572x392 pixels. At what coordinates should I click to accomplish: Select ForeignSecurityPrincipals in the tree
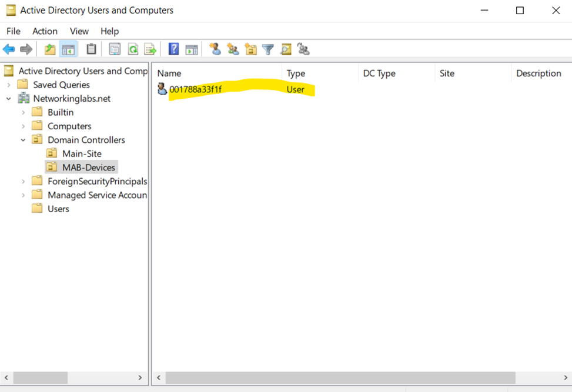[98, 182]
